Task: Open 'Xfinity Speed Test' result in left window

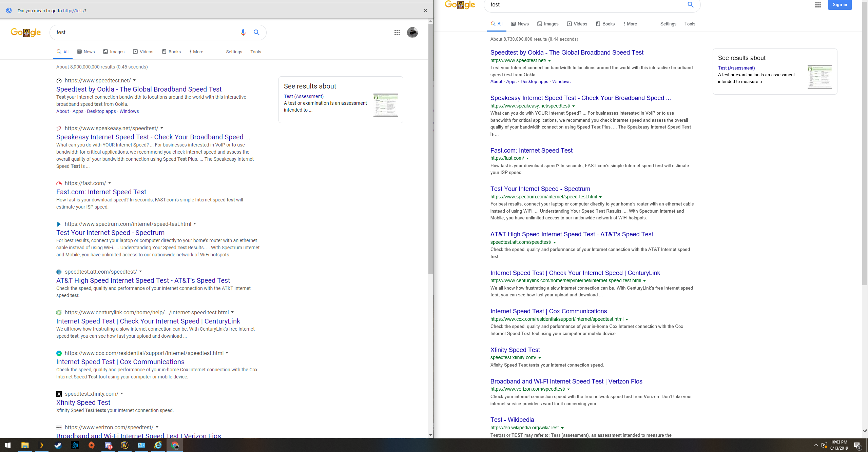Action: coord(83,402)
